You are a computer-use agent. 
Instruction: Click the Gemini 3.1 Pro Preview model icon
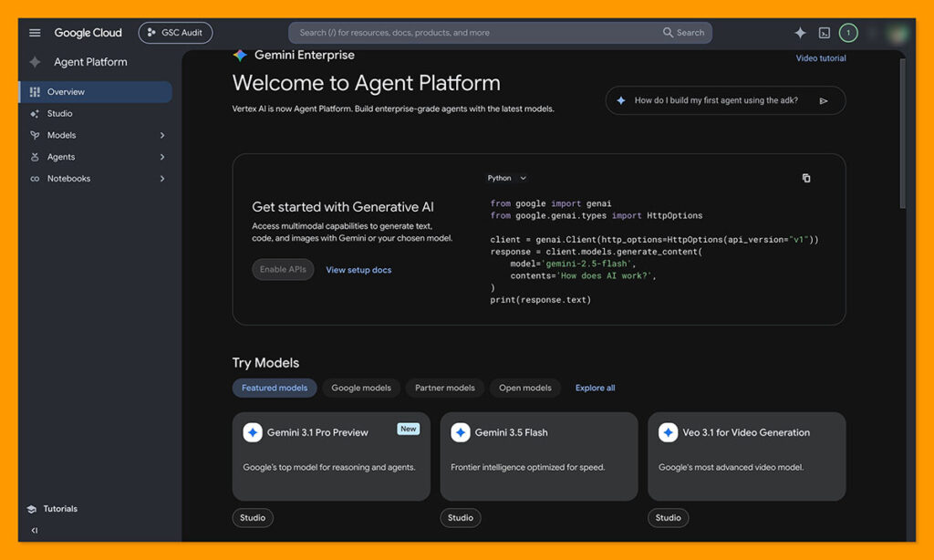click(253, 432)
